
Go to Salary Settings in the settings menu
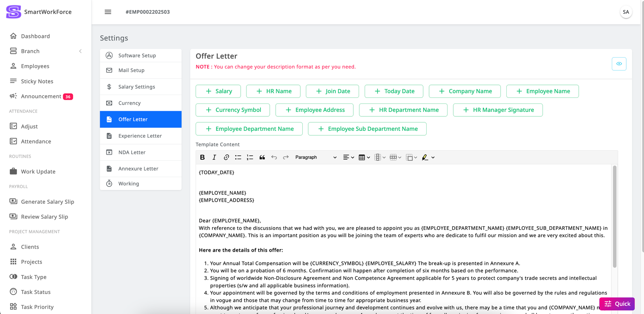(x=136, y=87)
